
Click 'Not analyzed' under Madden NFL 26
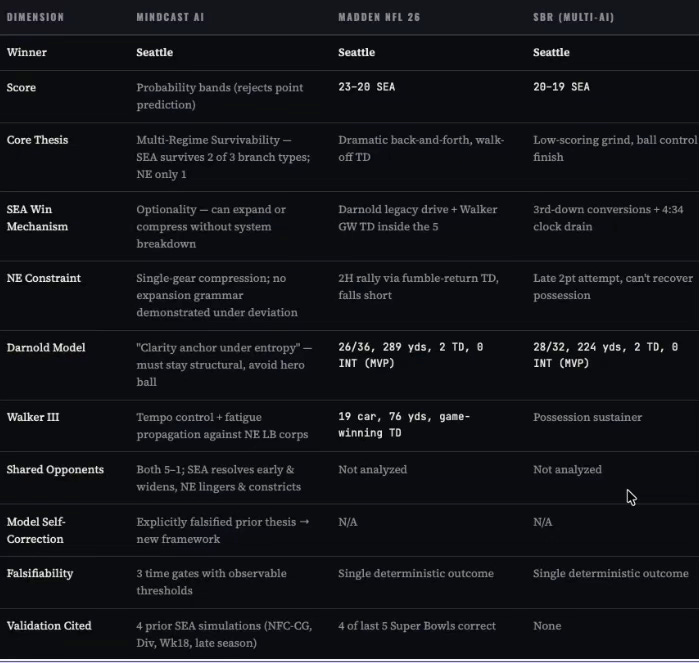pyautogui.click(x=372, y=469)
